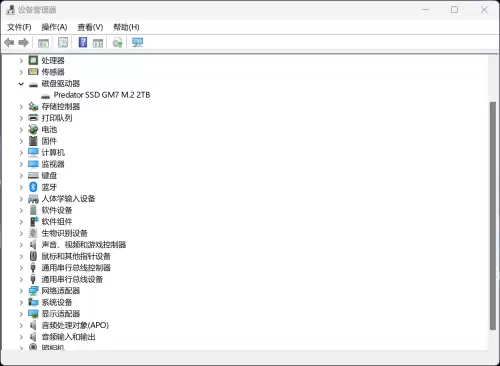Image resolution: width=500 pixels, height=366 pixels.
Task: Click the 生物识别设备 fingerprint icon
Action: pyautogui.click(x=33, y=233)
